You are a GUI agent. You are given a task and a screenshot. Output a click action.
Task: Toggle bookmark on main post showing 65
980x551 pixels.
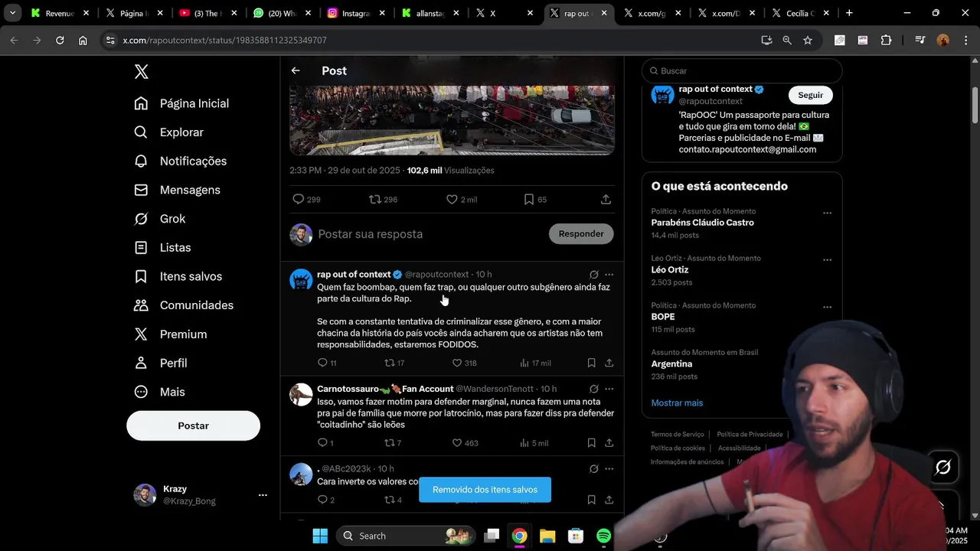pos(529,199)
